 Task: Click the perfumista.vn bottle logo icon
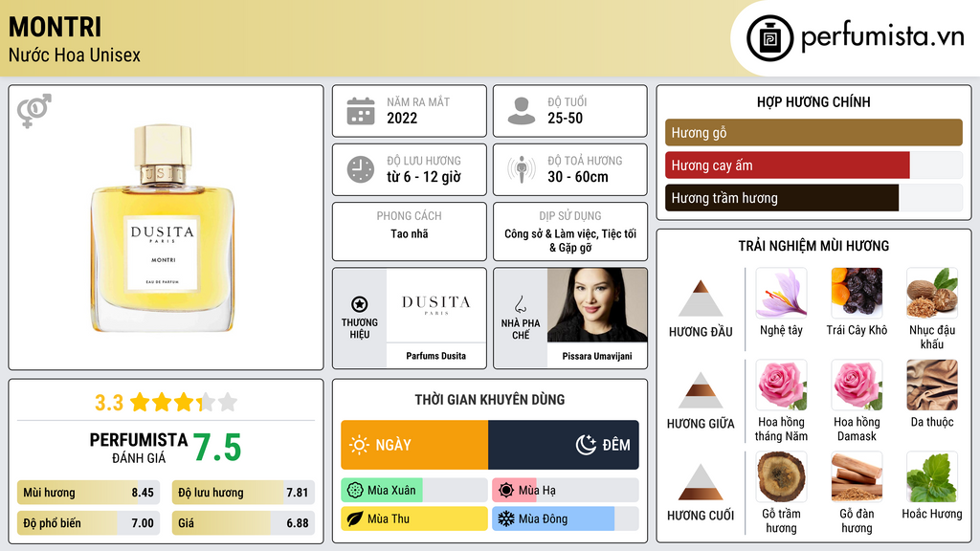pos(770,38)
